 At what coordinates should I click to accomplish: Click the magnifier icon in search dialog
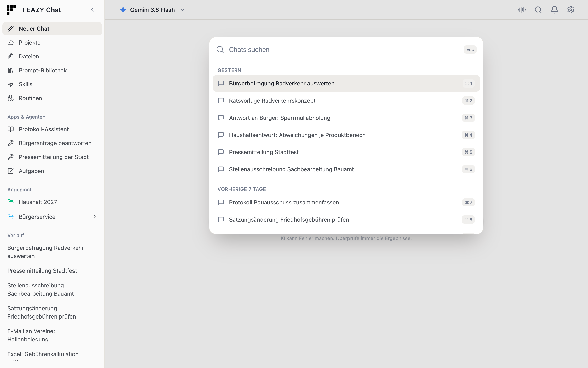(x=220, y=49)
